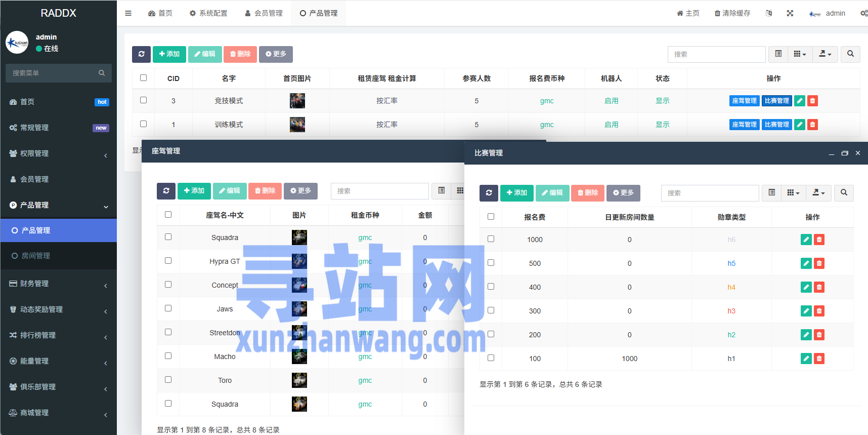Open columns dropdown in 比赛管理 toolbar
Screen dimensions: 868x435
[x=793, y=193]
